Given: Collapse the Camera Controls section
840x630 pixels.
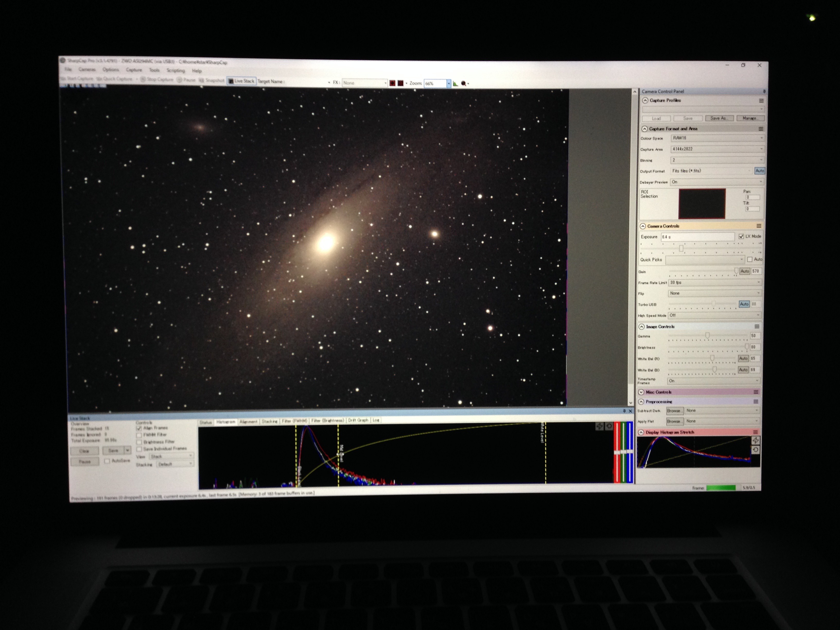Looking at the screenshot, I should coord(643,226).
